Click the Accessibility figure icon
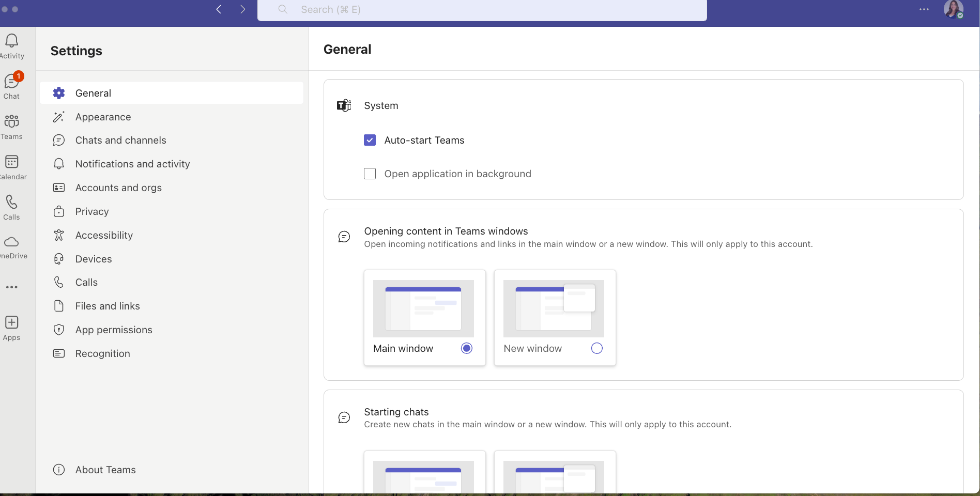 59,235
